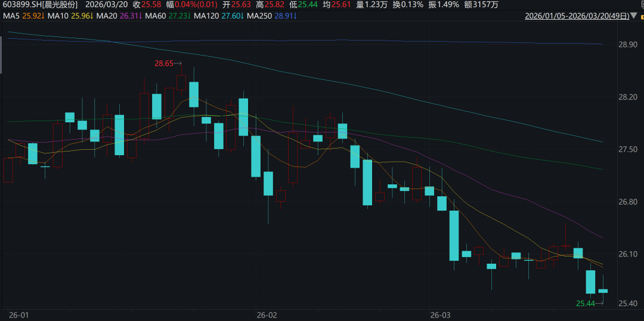Click the 26-03 date axis label
The width and height of the screenshot is (644, 321).
pyautogui.click(x=440, y=315)
